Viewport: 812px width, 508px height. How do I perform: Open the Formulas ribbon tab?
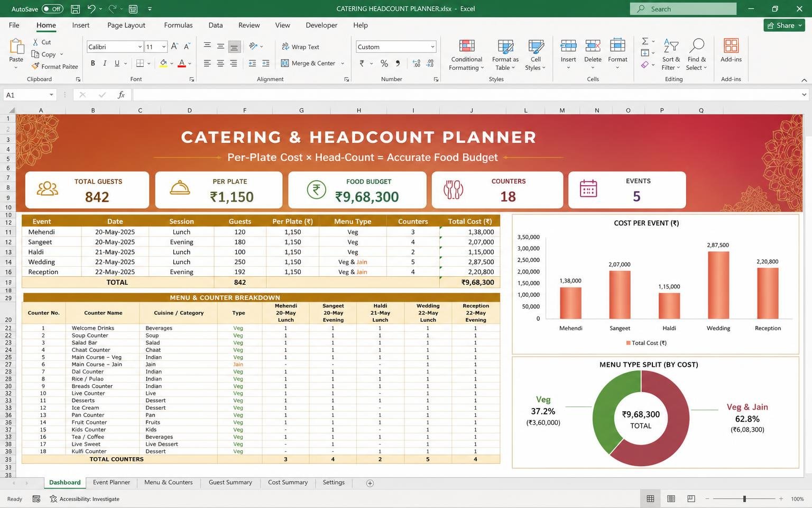[x=178, y=25]
